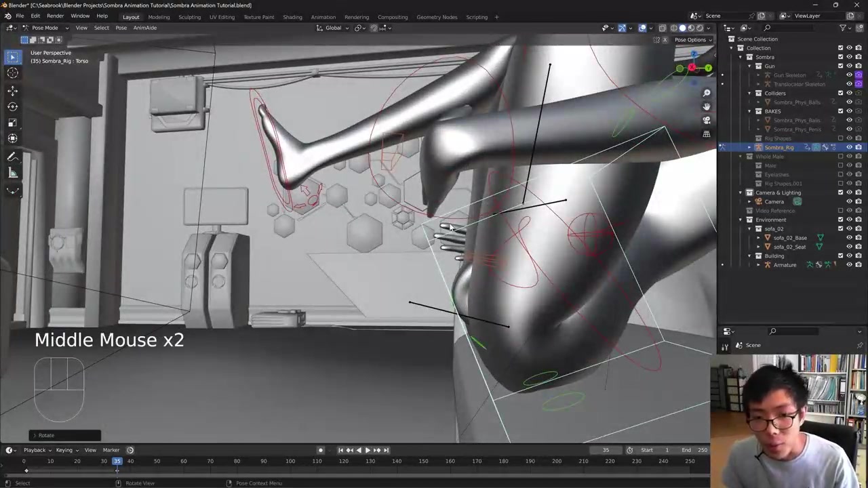The height and width of the screenshot is (488, 868).
Task: Click the zoom magnifier gizmo in viewport
Action: tap(707, 93)
